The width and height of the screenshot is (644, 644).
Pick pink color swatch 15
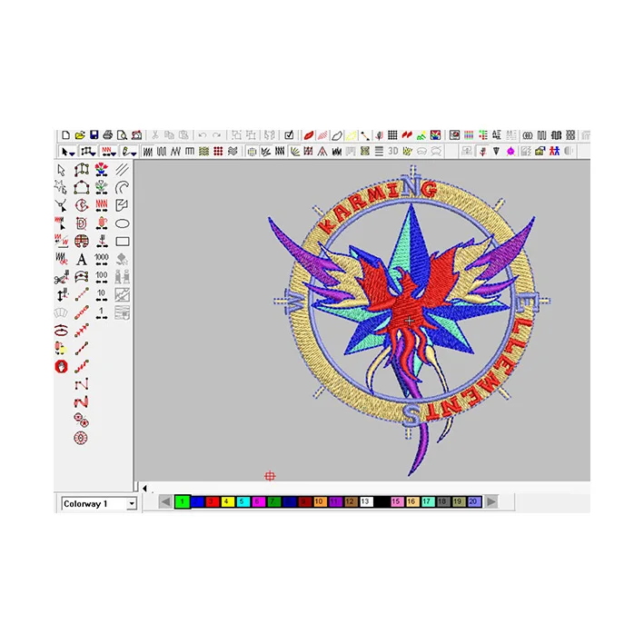[396, 501]
